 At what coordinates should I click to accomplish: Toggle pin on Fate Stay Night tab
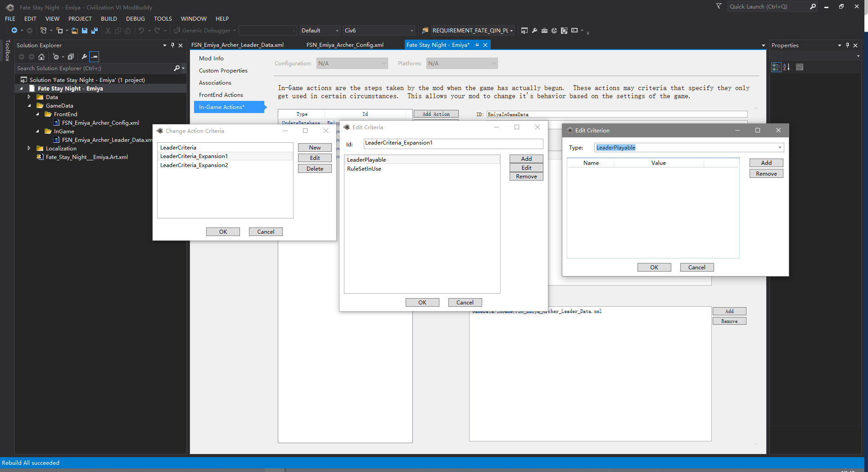click(477, 45)
